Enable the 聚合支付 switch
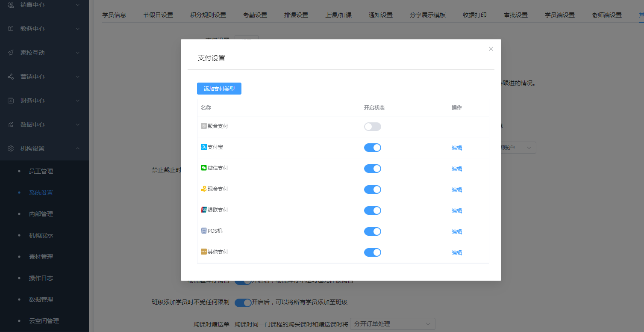The height and width of the screenshot is (332, 644). [x=373, y=127]
